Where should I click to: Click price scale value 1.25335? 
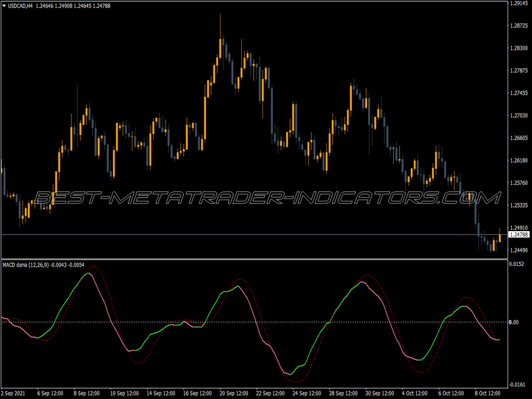coord(519,205)
